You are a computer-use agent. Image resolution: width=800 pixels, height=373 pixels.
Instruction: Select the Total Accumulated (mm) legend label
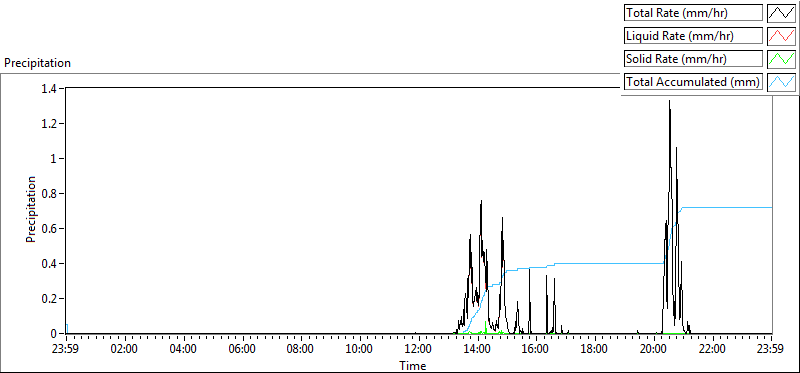693,82
